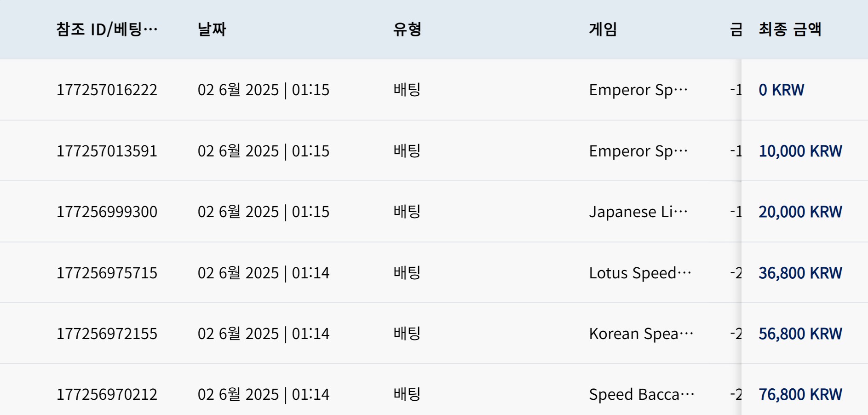Select reference ID 177256972155

[x=107, y=334]
